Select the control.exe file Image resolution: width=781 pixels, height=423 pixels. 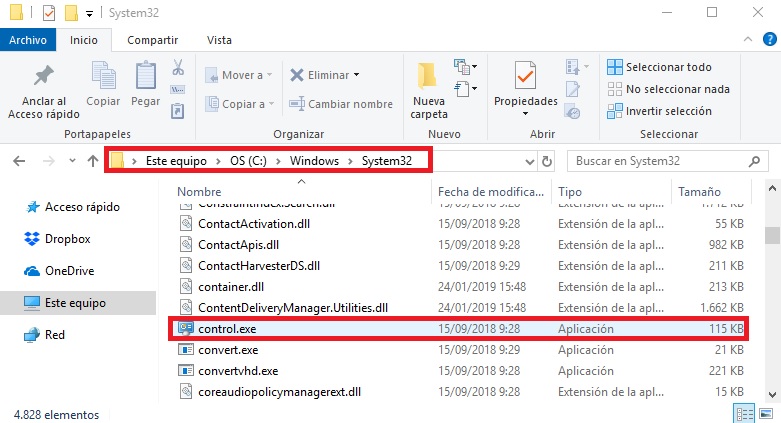(x=228, y=328)
